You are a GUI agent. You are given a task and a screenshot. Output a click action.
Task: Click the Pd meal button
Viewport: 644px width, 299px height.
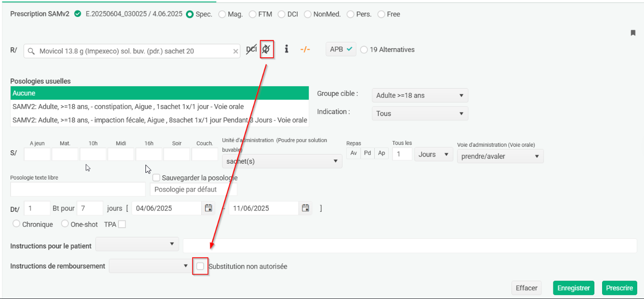pyautogui.click(x=368, y=153)
